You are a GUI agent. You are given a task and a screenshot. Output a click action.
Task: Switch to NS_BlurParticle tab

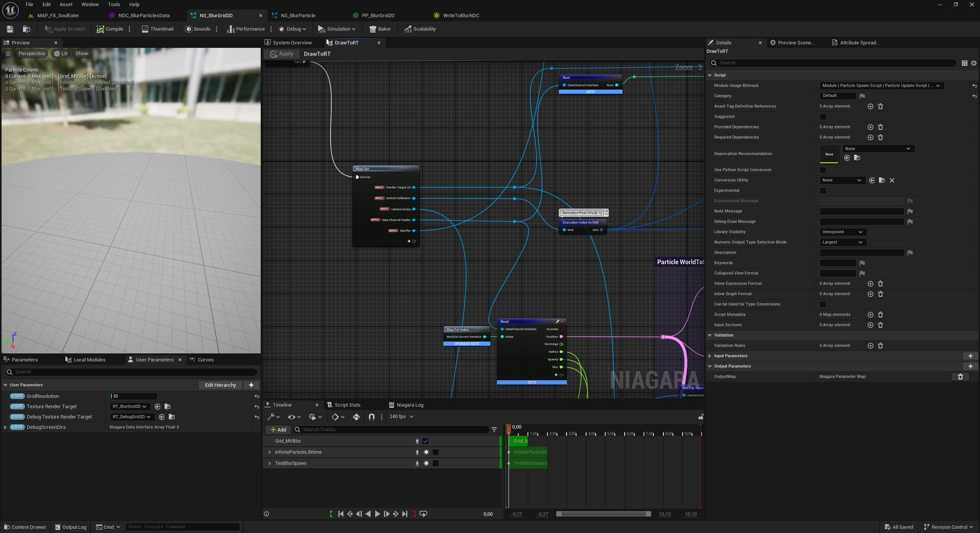(x=298, y=15)
